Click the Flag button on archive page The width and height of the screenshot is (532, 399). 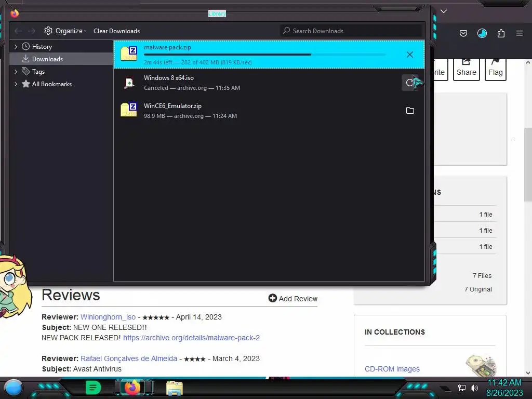click(x=495, y=69)
